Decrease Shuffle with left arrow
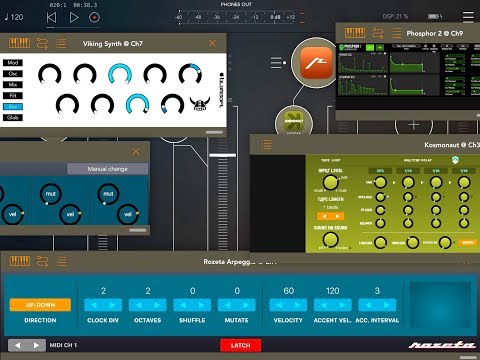Image resolution: width=480 pixels, height=360 pixels. coord(183,305)
